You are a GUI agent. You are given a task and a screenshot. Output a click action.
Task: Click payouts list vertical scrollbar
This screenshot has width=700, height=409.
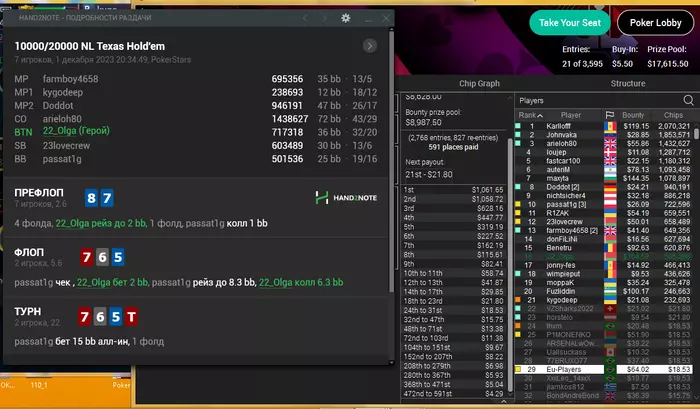(x=509, y=263)
